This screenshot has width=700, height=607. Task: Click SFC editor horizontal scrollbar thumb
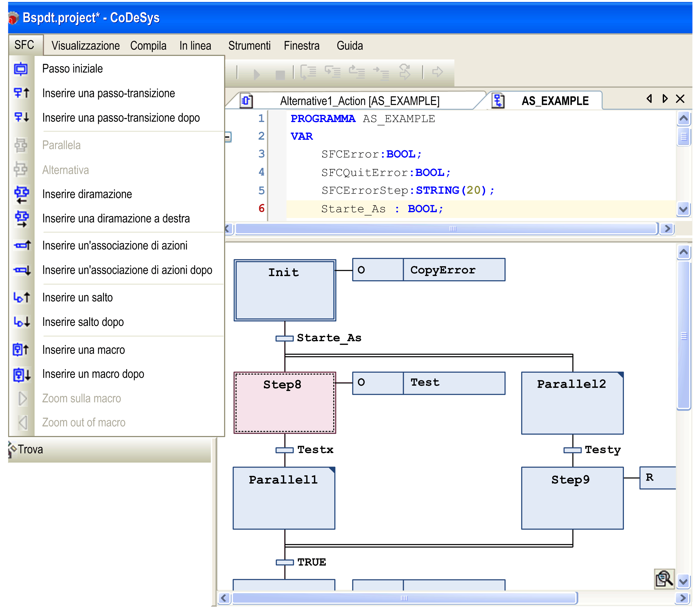(x=405, y=598)
